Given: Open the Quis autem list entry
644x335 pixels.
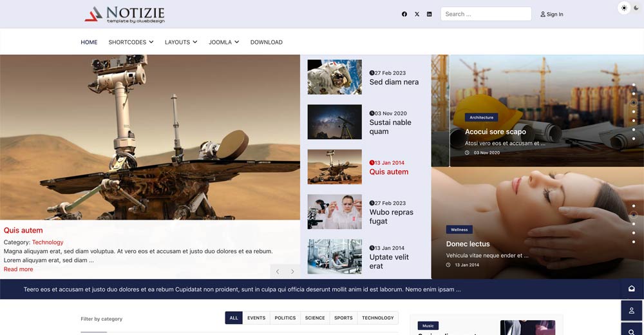Looking at the screenshot, I should [389, 172].
